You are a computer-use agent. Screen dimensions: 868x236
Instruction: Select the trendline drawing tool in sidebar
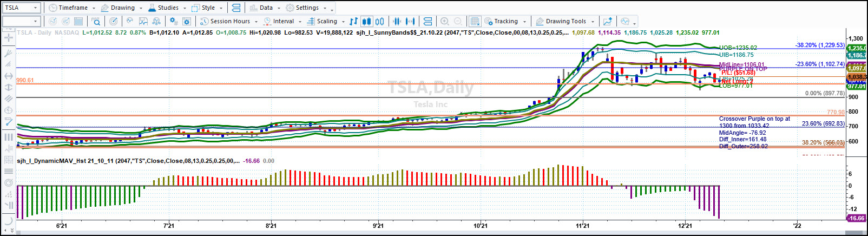pos(8,53)
